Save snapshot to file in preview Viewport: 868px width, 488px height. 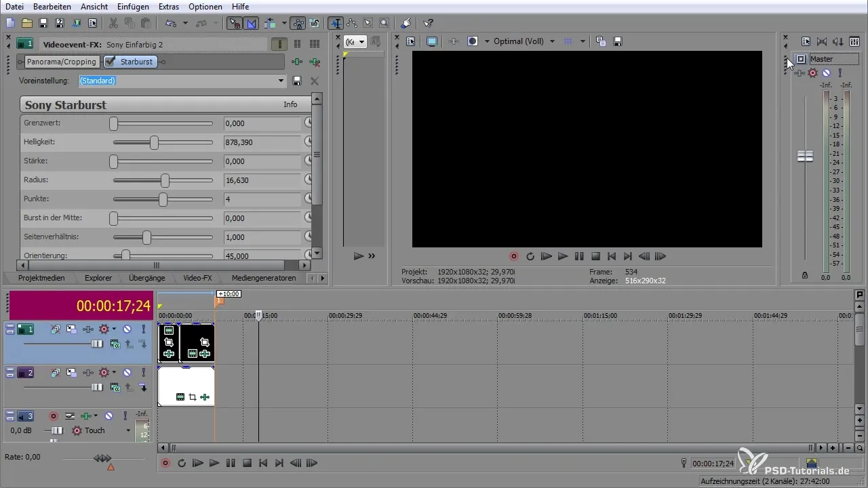[618, 41]
